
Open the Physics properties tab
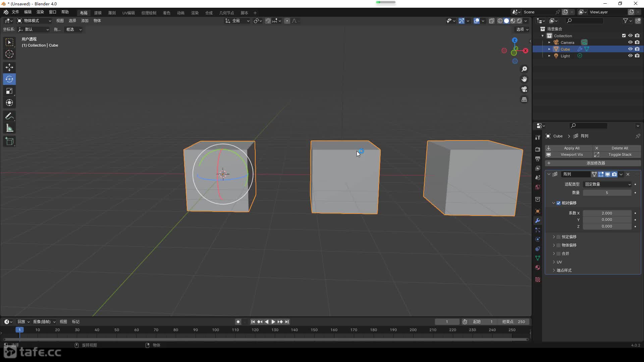point(538,239)
